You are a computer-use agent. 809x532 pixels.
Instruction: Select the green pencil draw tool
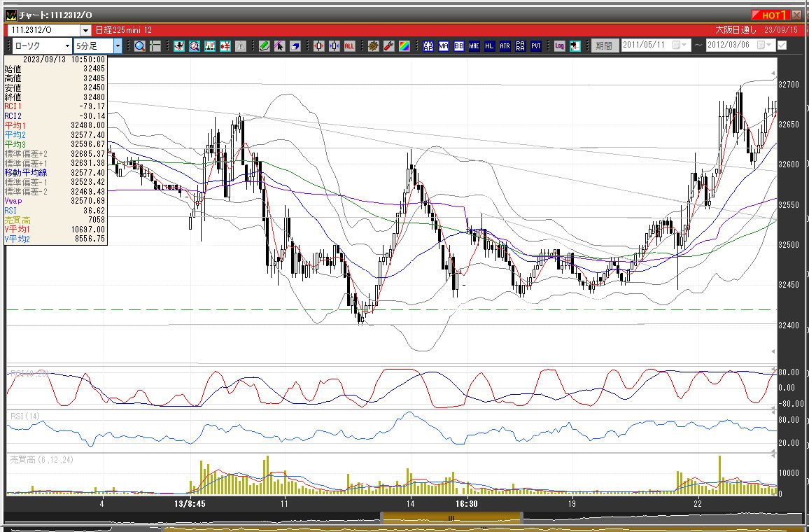tap(264, 46)
